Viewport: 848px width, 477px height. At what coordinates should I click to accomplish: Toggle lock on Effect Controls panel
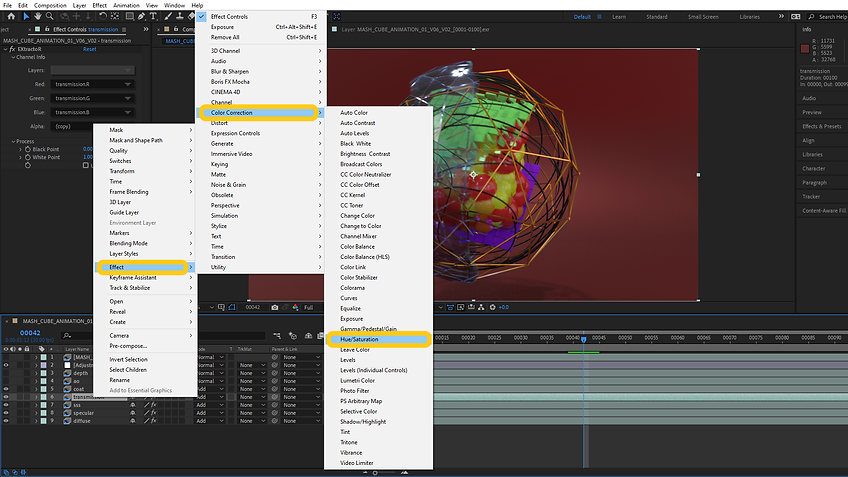tap(47, 29)
